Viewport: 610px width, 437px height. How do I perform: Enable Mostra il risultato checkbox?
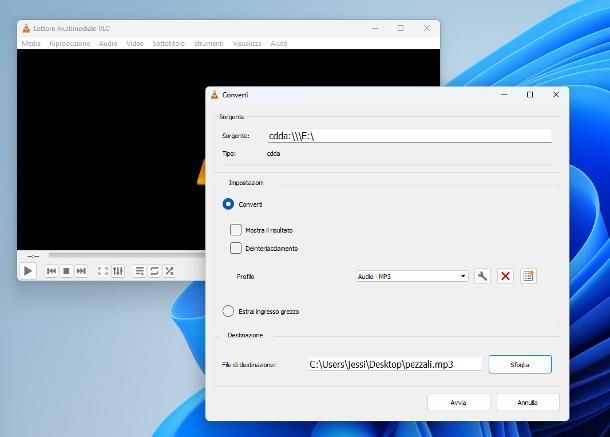pos(236,230)
